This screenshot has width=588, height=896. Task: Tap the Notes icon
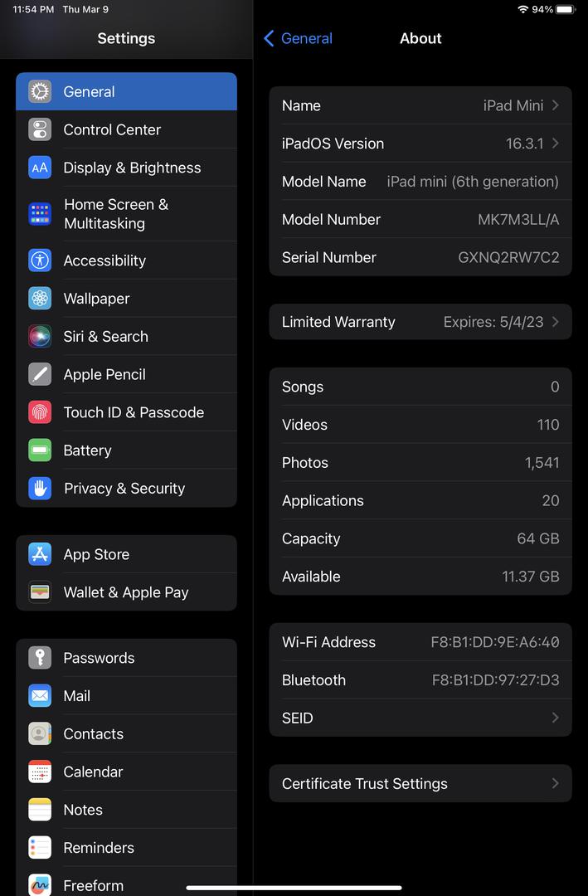40,810
